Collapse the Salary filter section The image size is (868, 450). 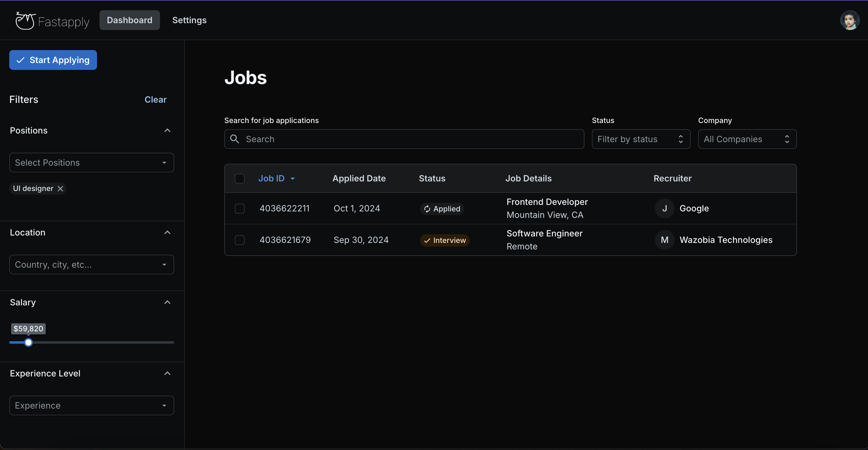click(x=167, y=302)
